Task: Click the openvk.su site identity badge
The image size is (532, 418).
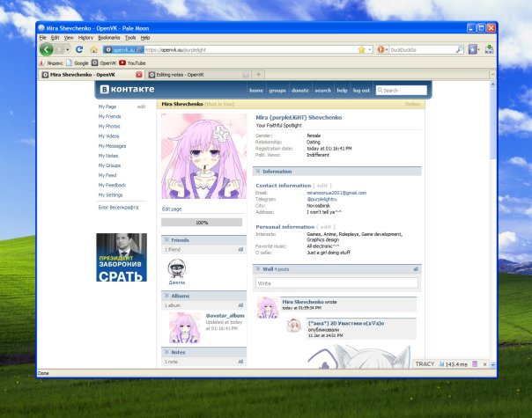Action: [123, 50]
